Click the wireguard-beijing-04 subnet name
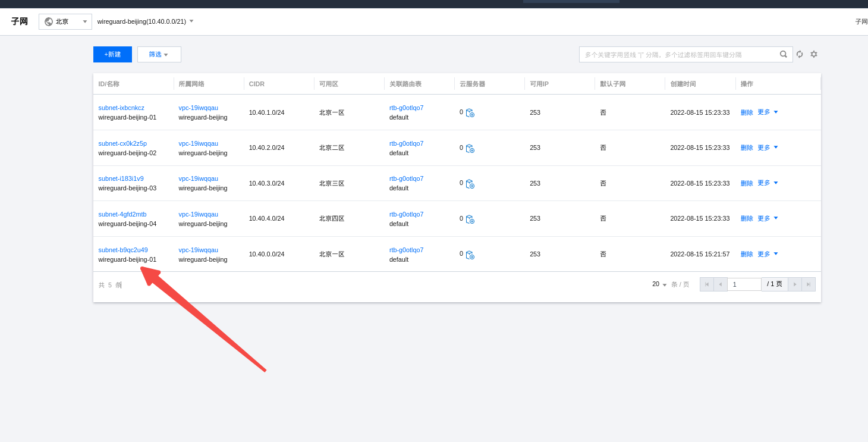868x442 pixels. (x=127, y=224)
